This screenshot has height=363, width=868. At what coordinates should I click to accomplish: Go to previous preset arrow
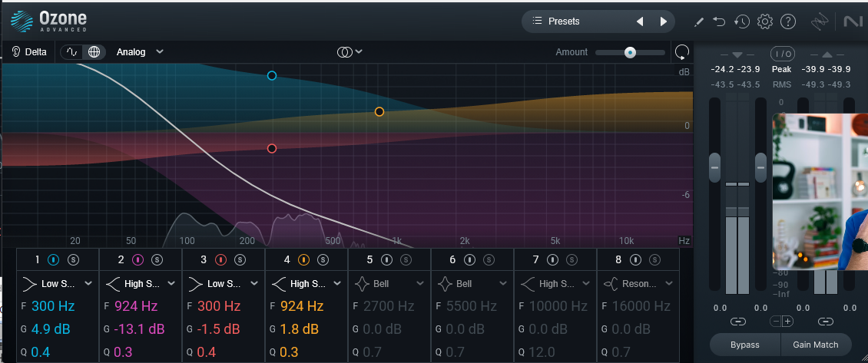[640, 21]
